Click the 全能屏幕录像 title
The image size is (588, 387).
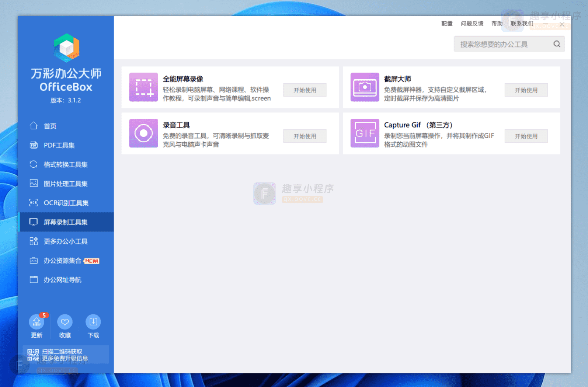click(x=183, y=79)
